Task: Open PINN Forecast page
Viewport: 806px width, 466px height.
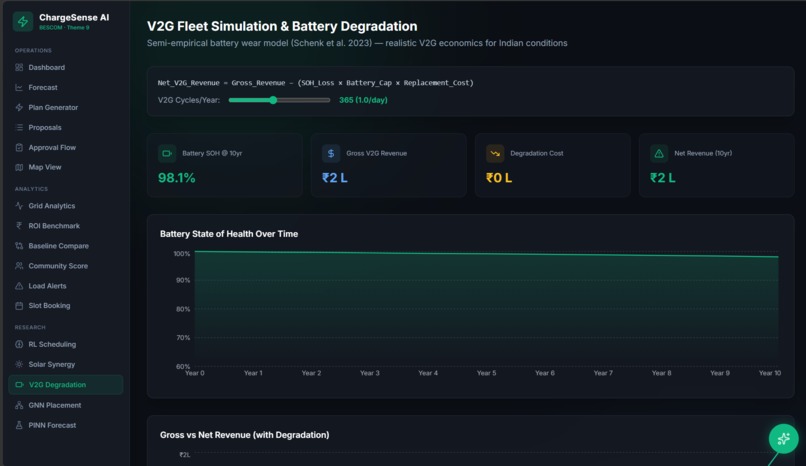Action: tap(66, 425)
